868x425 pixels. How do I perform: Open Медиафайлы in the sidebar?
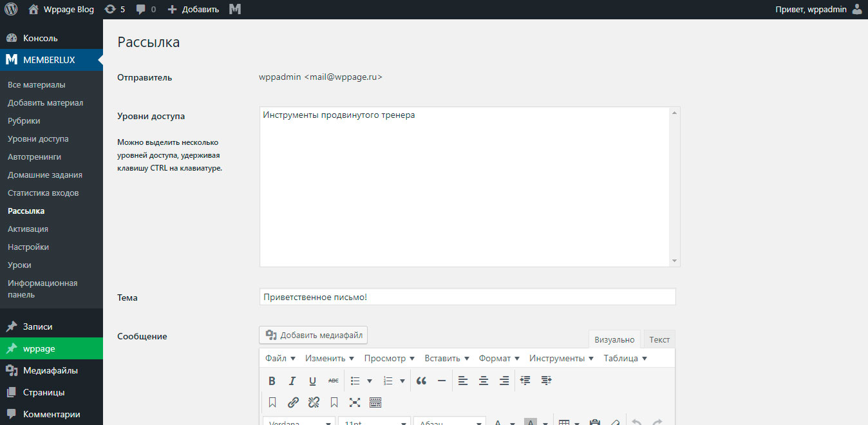[52, 370]
